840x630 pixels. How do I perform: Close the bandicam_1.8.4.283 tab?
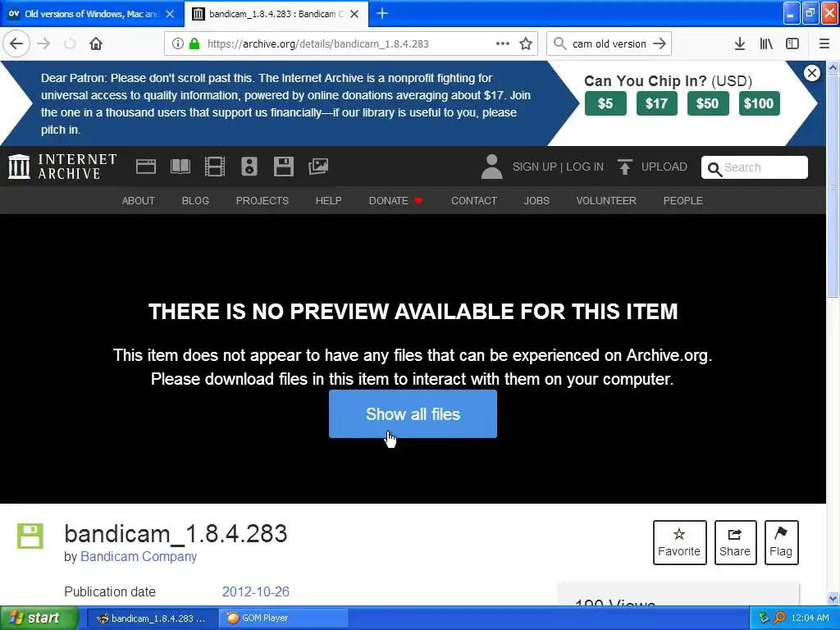(354, 14)
